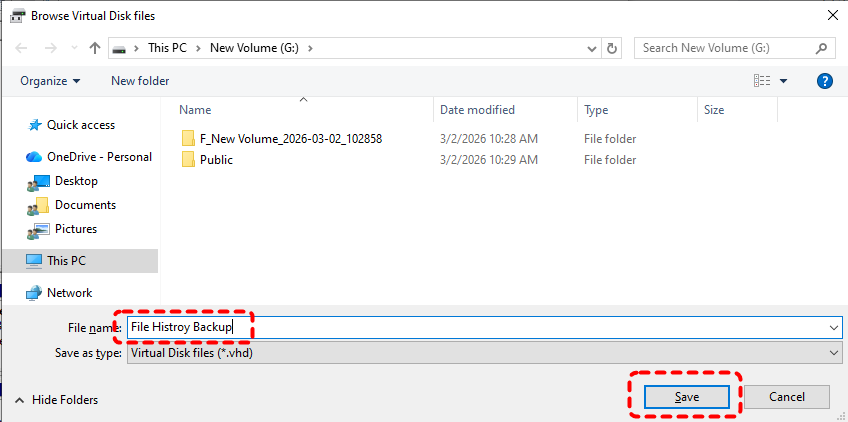Click the Up directory arrow icon
This screenshot has height=422, width=848.
pos(95,48)
